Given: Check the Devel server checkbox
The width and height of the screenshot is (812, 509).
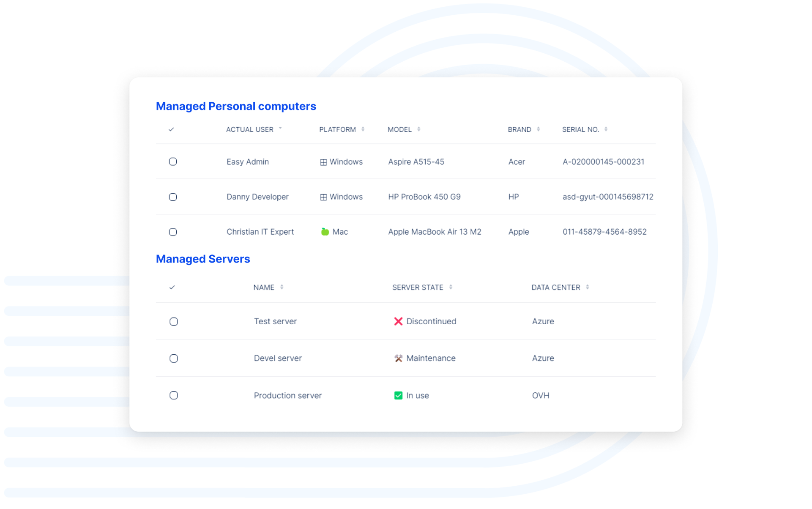Looking at the screenshot, I should 174,358.
